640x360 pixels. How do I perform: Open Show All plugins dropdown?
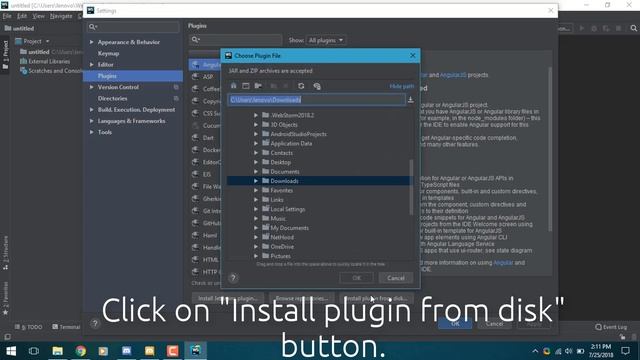tap(325, 40)
